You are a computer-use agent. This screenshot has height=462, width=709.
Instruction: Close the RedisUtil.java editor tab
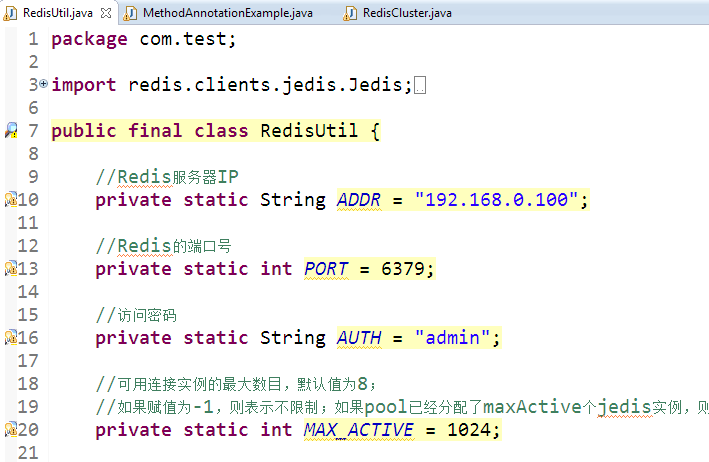pos(106,13)
